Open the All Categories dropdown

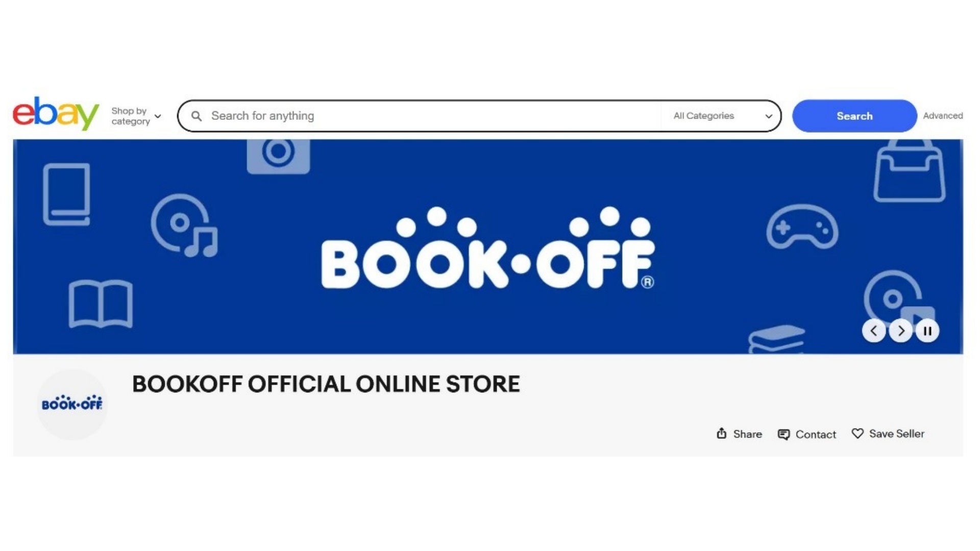coord(722,116)
